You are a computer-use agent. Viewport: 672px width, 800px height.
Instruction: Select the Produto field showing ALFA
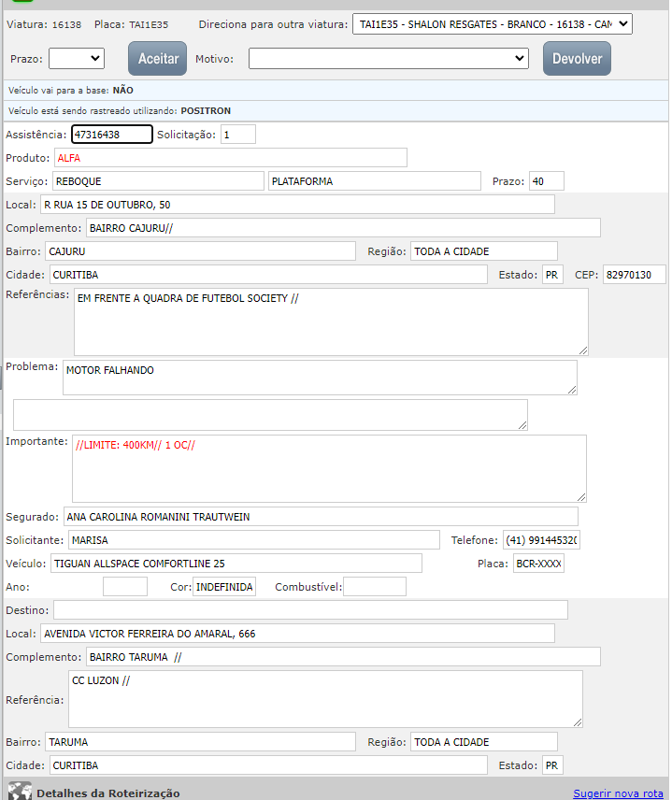[x=230, y=157]
